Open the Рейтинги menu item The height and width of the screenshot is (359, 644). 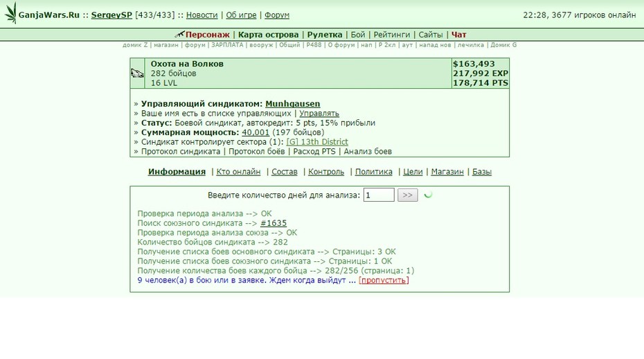pyautogui.click(x=391, y=35)
